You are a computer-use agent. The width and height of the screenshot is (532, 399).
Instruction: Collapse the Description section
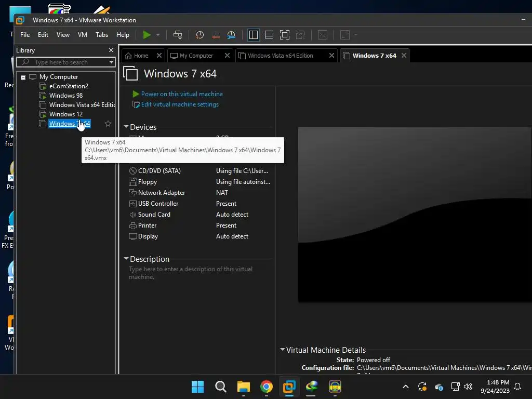pos(126,259)
